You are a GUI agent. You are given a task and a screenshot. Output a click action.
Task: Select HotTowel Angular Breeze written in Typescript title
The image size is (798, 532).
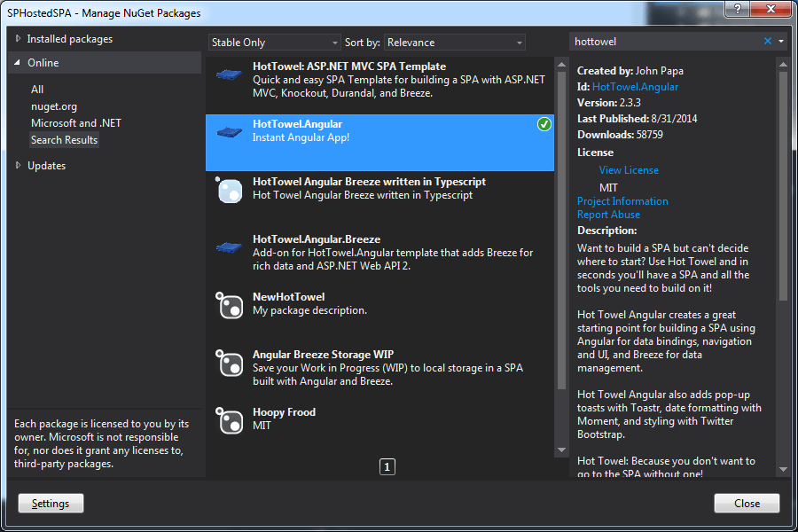point(369,182)
